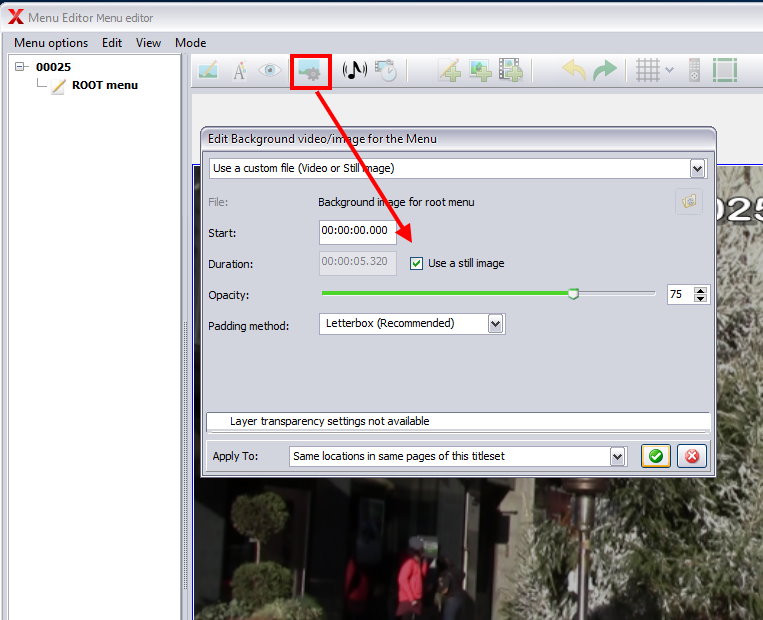The height and width of the screenshot is (620, 763).
Task: Click the 'Background image for root menu' text
Action: coord(396,202)
